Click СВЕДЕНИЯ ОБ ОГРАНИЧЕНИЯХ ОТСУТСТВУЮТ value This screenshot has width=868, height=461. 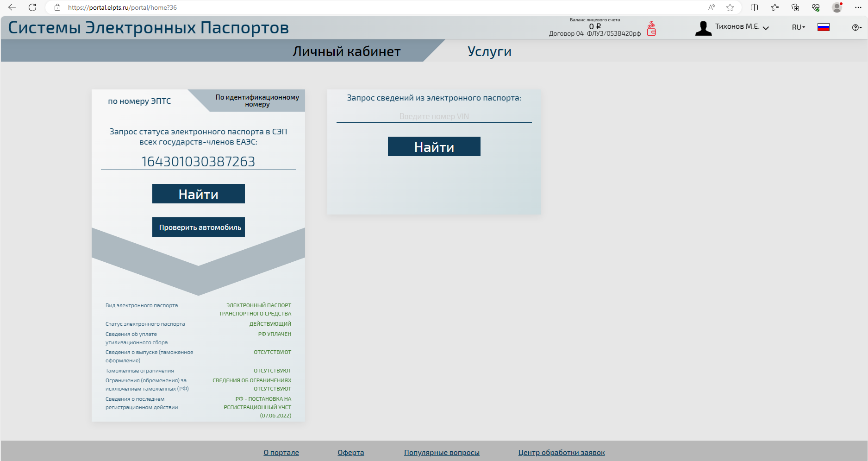click(252, 385)
